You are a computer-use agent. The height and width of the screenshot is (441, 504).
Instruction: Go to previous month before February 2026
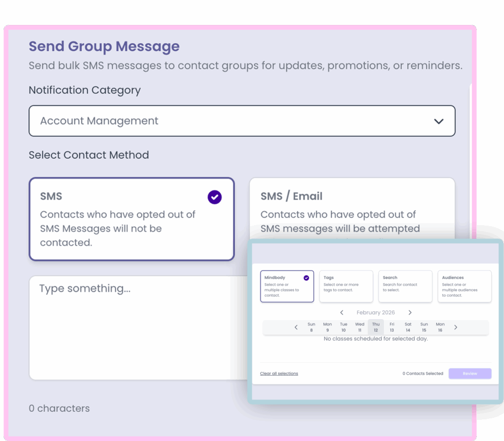click(342, 313)
